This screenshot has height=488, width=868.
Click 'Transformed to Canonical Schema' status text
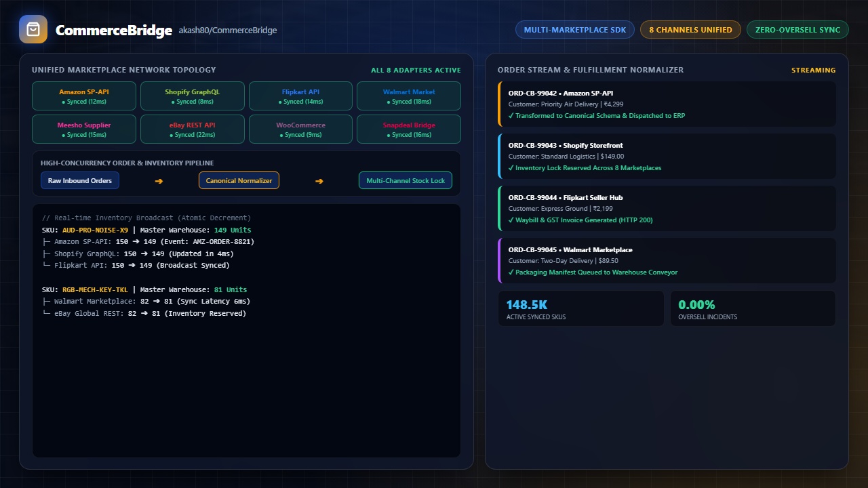click(597, 116)
